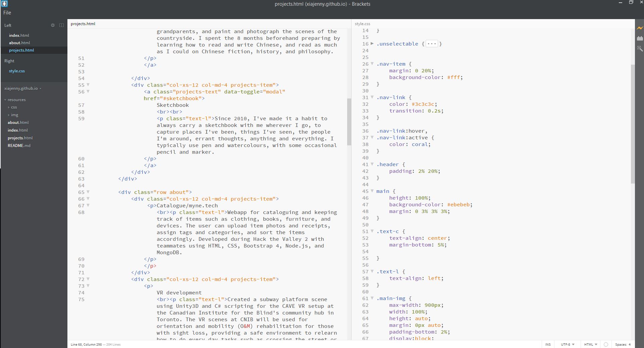Click the 'Right' working set heading
The width and height of the screenshot is (644, 348).
tap(9, 61)
